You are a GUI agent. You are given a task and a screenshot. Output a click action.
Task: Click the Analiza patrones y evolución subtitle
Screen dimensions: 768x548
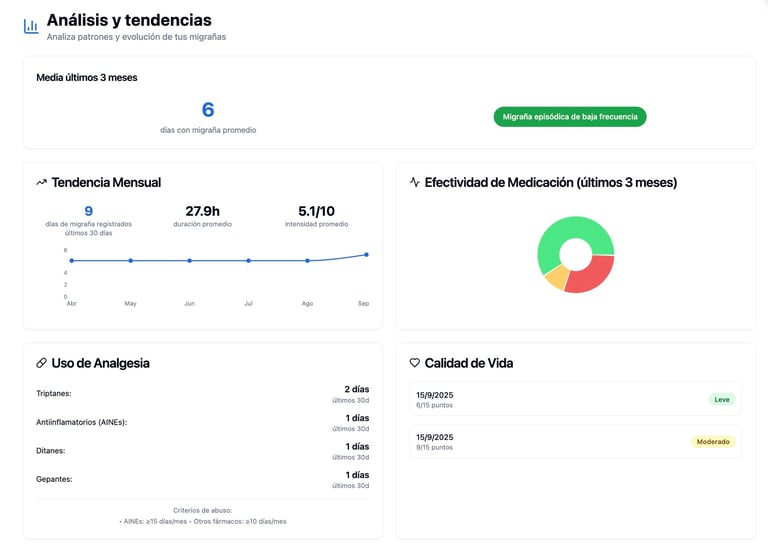point(136,37)
